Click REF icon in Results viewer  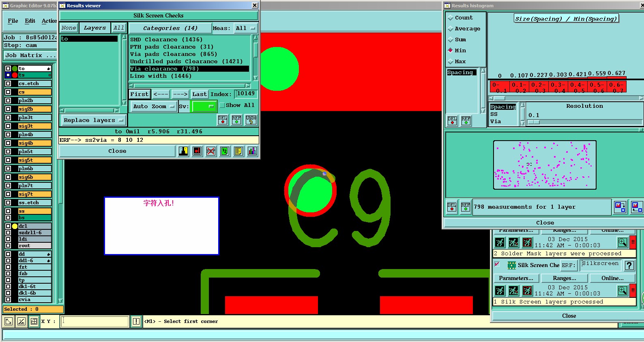pos(236,120)
